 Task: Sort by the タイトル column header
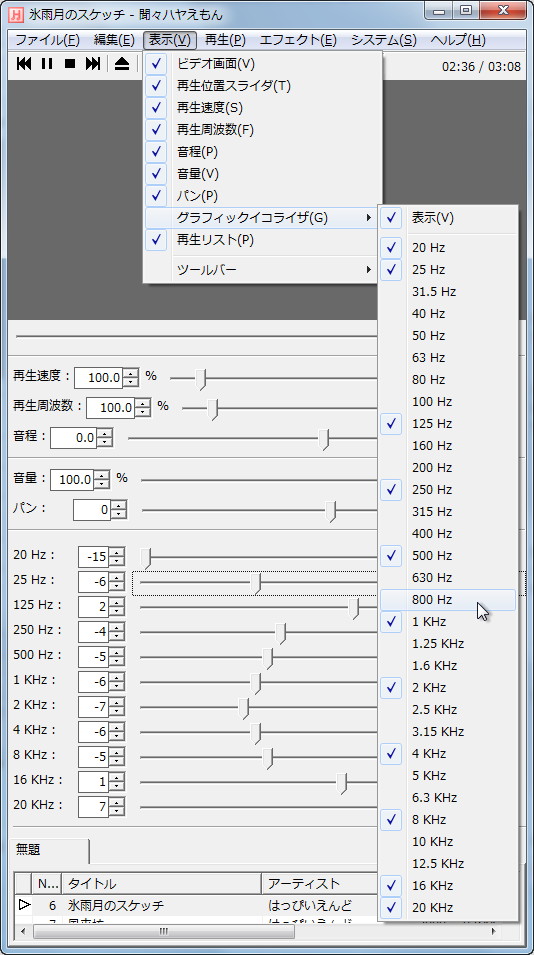161,884
